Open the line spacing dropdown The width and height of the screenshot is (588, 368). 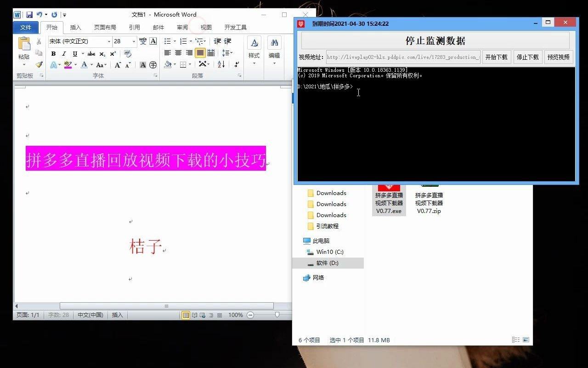coord(227,53)
